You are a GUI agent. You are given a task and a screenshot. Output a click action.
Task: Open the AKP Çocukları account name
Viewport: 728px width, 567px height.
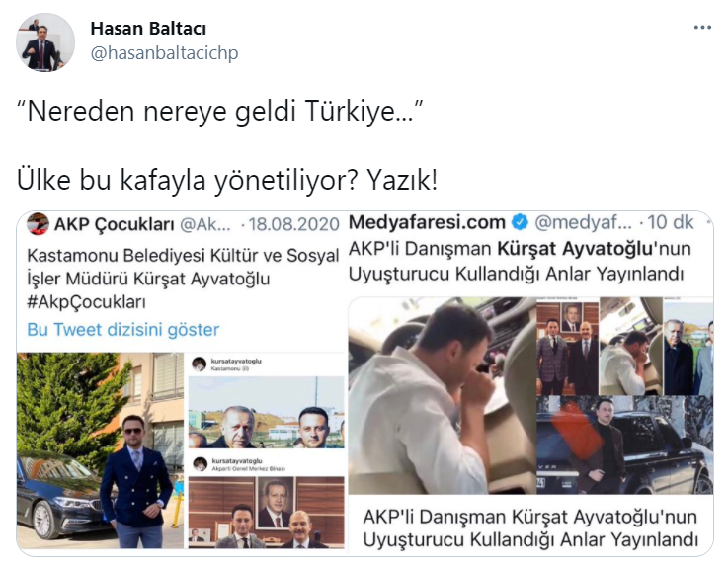(x=115, y=225)
